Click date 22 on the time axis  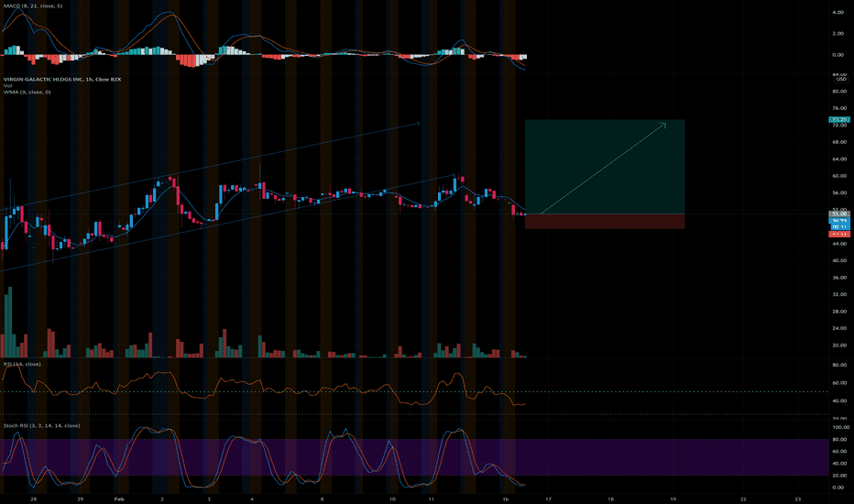743,499
